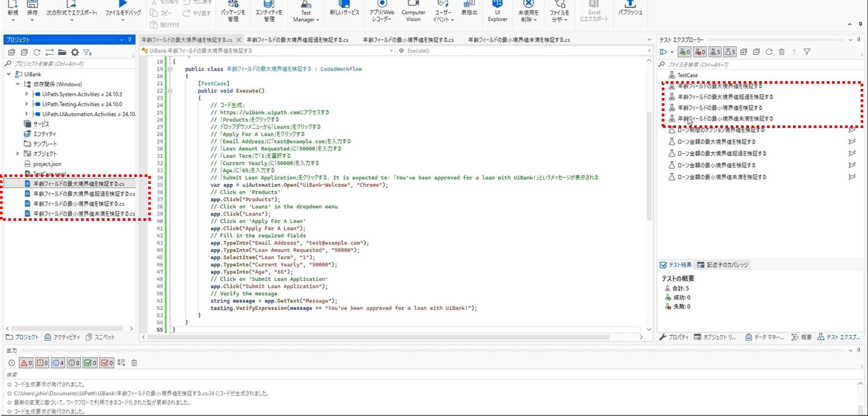Open エンティティを管理 entity manager
This screenshot has width=868, height=416.
[x=269, y=12]
